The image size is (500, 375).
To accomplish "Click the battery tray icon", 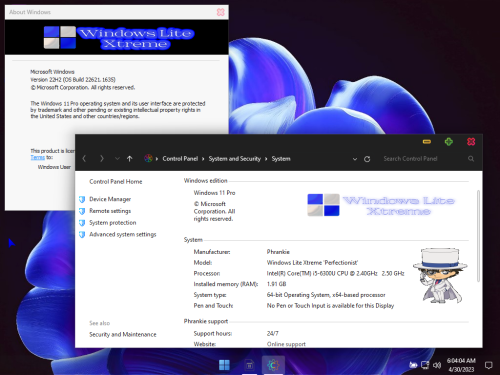I will tap(413, 365).
